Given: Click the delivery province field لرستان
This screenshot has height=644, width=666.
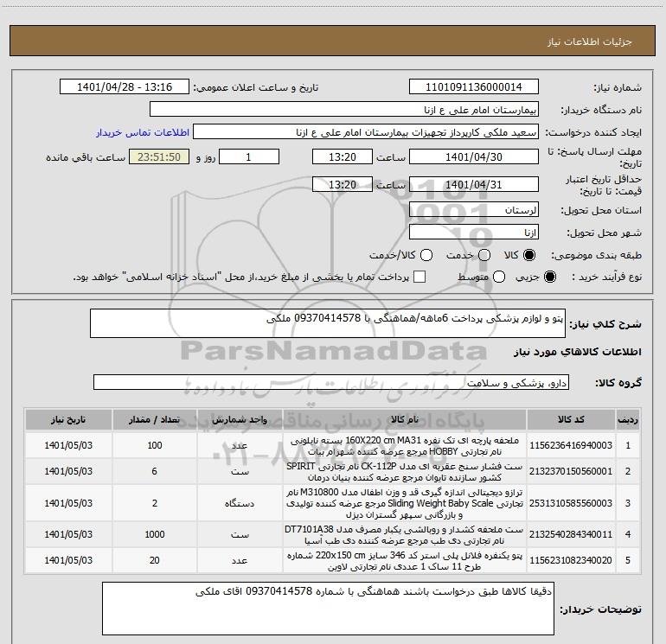Looking at the screenshot, I should pos(474,209).
